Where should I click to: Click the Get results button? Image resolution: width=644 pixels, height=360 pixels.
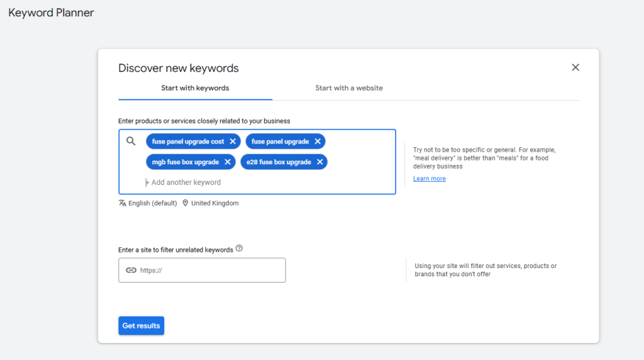(x=142, y=325)
